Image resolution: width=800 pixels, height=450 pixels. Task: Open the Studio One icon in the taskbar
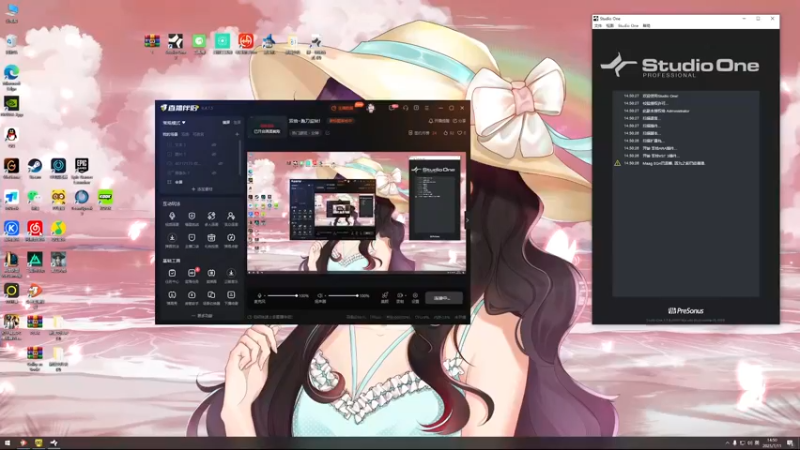click(x=54, y=443)
